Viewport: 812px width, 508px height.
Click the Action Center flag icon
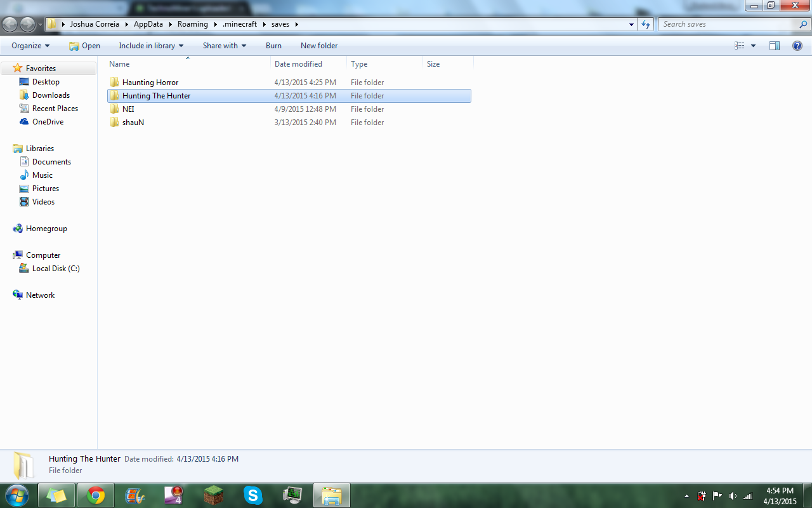717,496
